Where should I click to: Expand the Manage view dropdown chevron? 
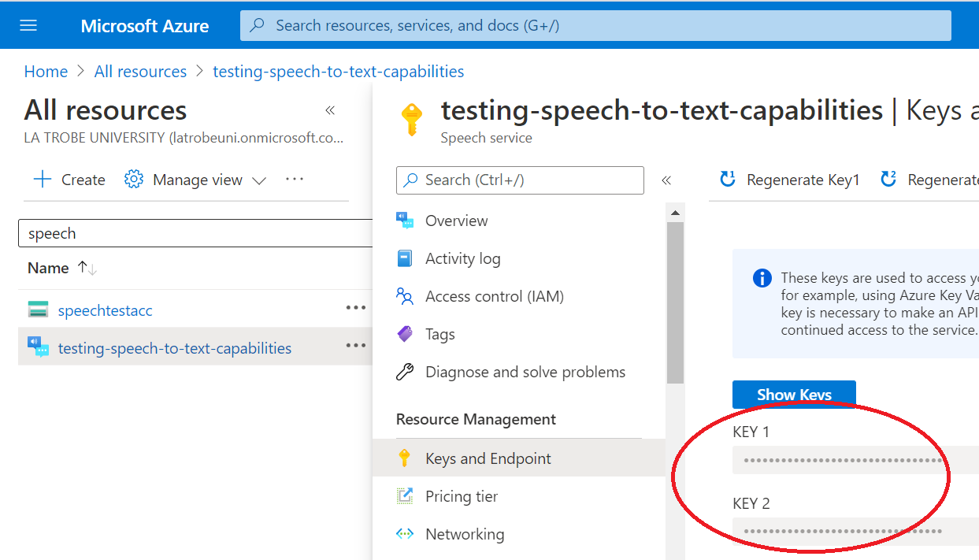coord(259,180)
